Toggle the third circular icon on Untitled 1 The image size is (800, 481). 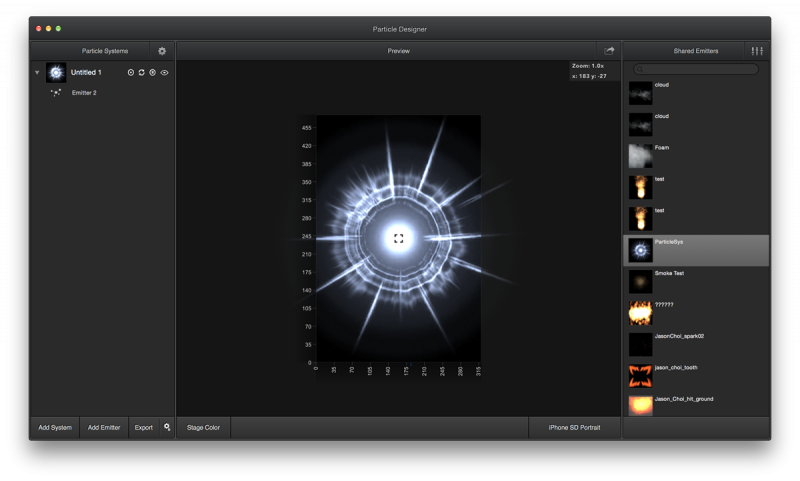pos(153,73)
